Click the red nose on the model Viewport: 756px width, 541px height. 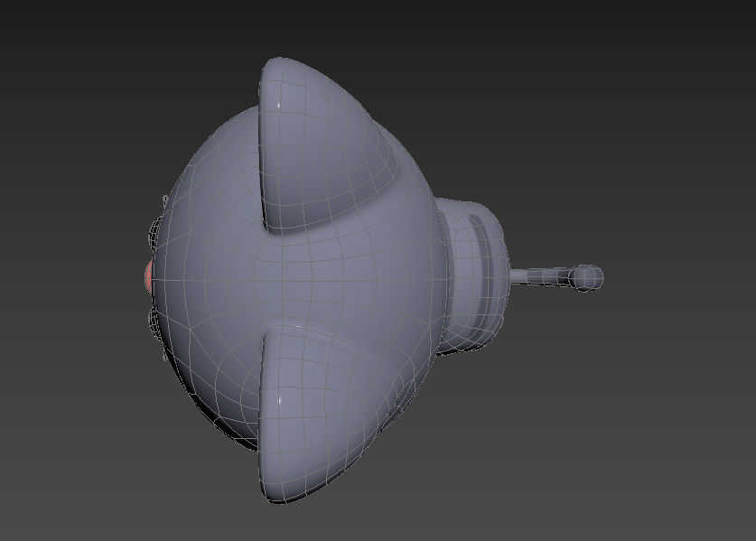[x=148, y=276]
